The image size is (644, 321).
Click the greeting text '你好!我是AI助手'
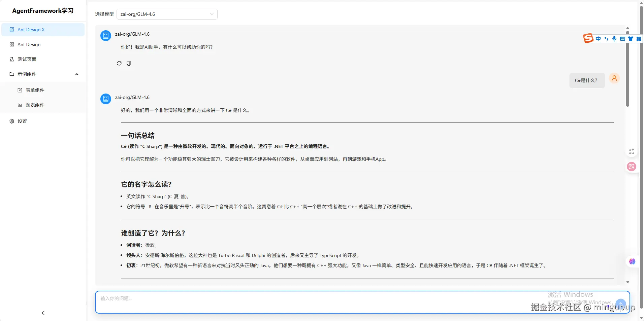pyautogui.click(x=167, y=47)
